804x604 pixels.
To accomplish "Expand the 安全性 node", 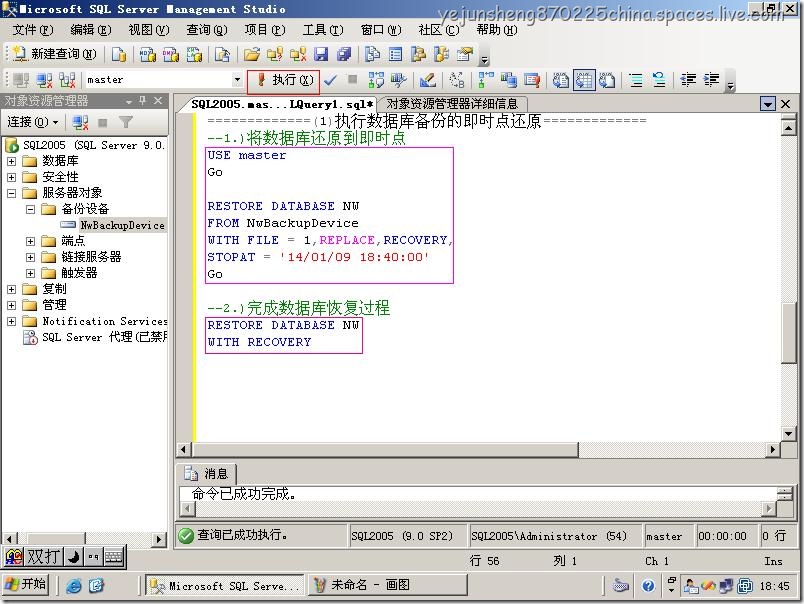I will tap(12, 177).
